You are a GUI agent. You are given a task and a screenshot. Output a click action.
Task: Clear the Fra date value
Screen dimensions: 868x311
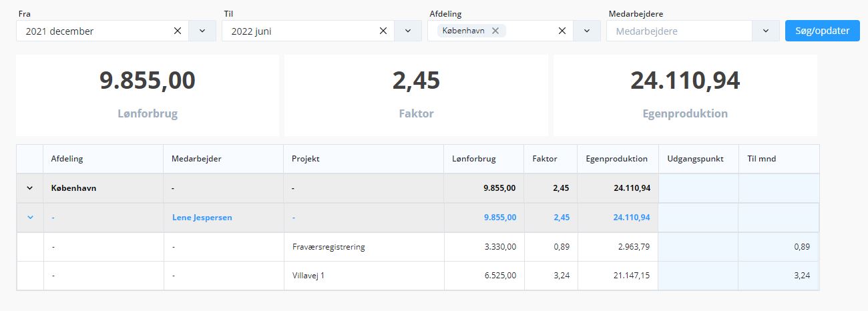178,31
